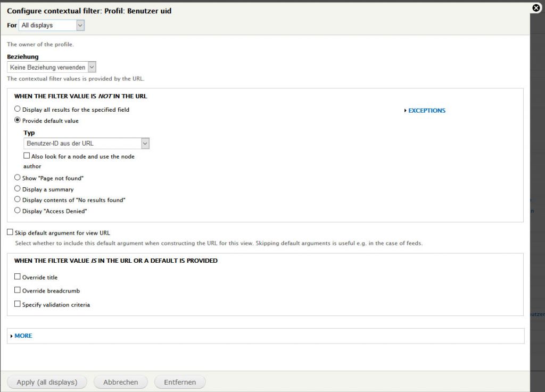Expand the More section

click(23, 336)
